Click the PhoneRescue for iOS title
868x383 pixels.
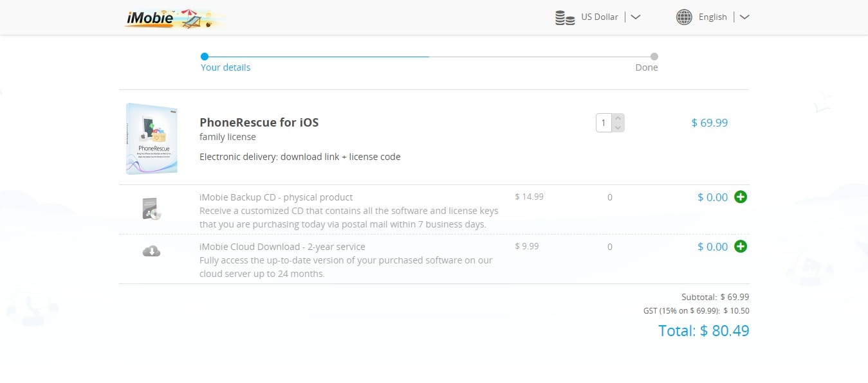click(259, 122)
